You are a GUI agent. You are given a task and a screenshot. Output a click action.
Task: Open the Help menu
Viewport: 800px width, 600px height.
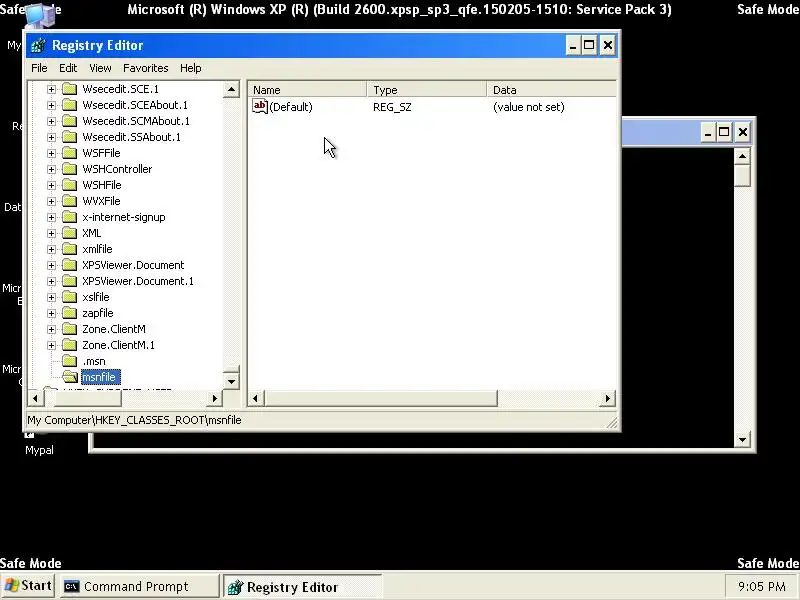coord(190,68)
